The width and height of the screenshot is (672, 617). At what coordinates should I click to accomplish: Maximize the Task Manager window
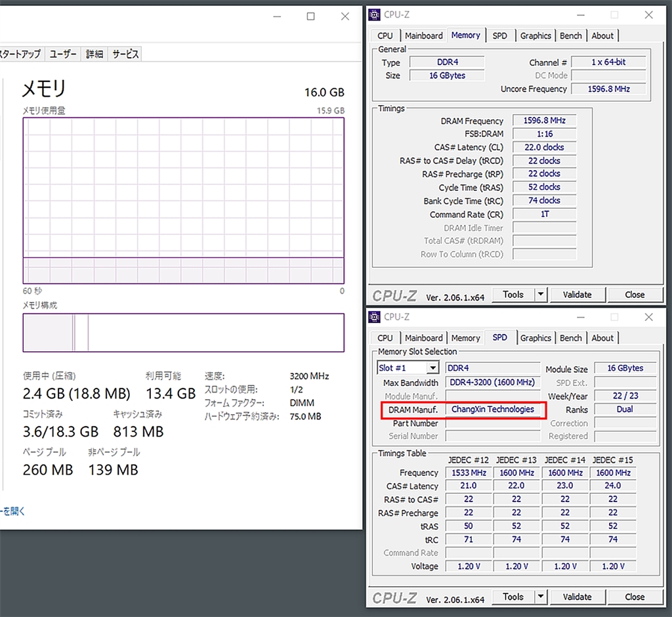tap(310, 16)
